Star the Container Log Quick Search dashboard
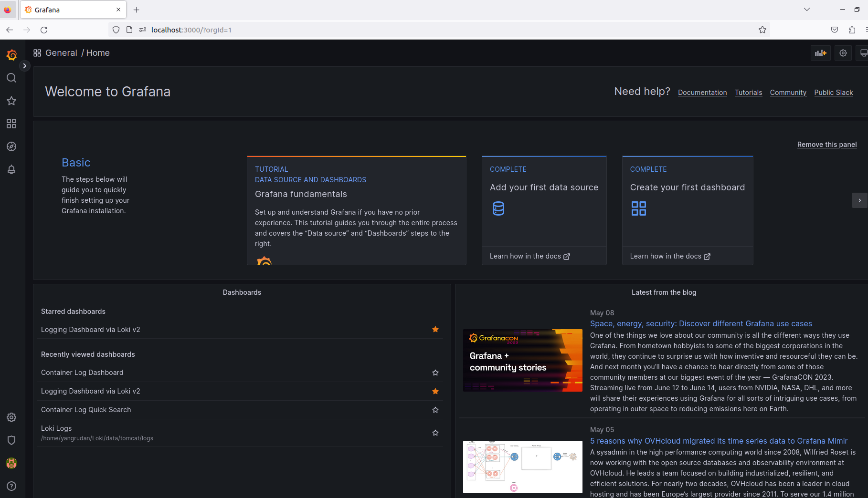868x498 pixels. [x=435, y=410]
